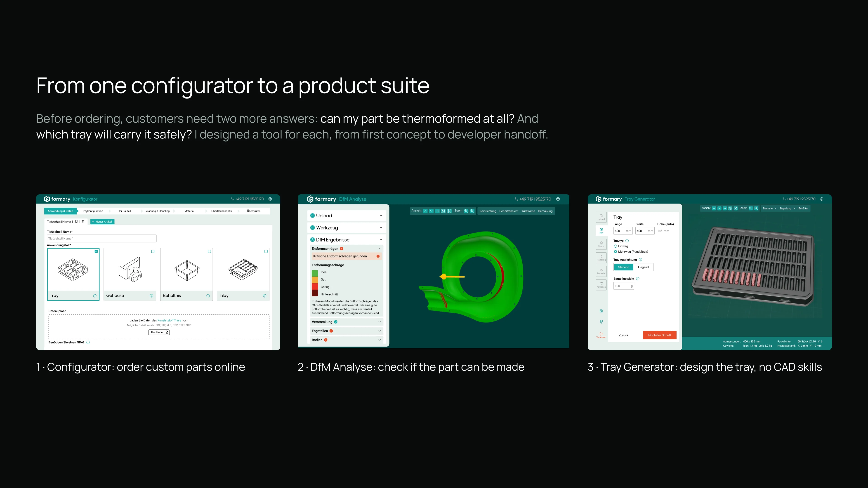Screen dimensions: 868x488
Task: Expand the Werkzeug section
Action: [347, 228]
